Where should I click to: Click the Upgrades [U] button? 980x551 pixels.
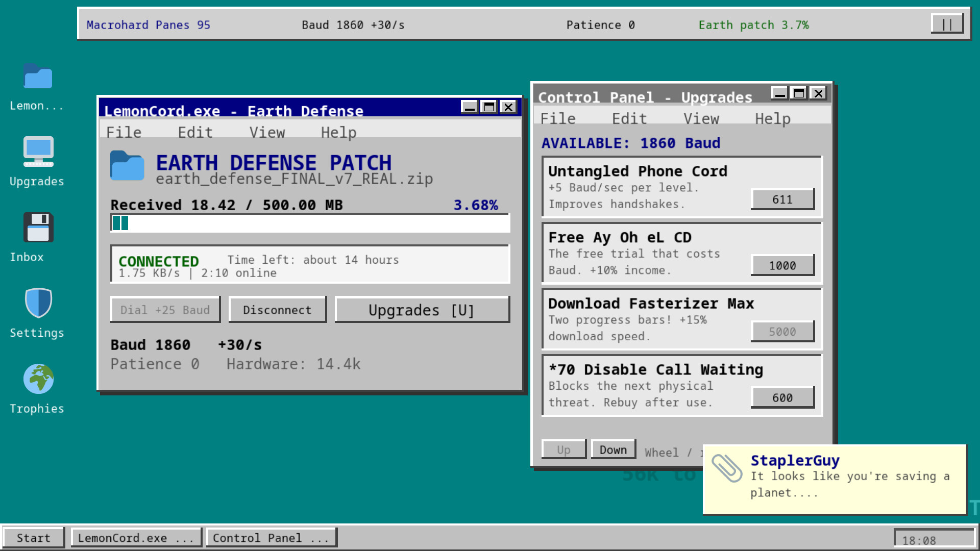(422, 310)
